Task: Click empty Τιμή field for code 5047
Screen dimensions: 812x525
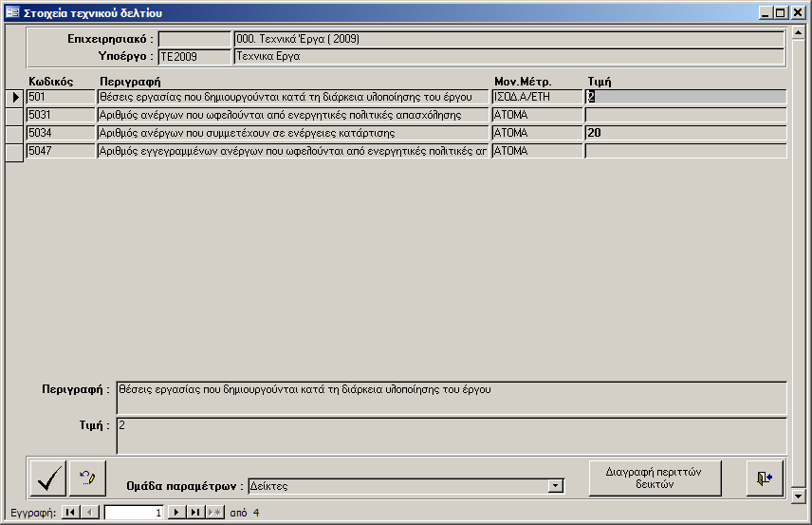Action: point(685,151)
